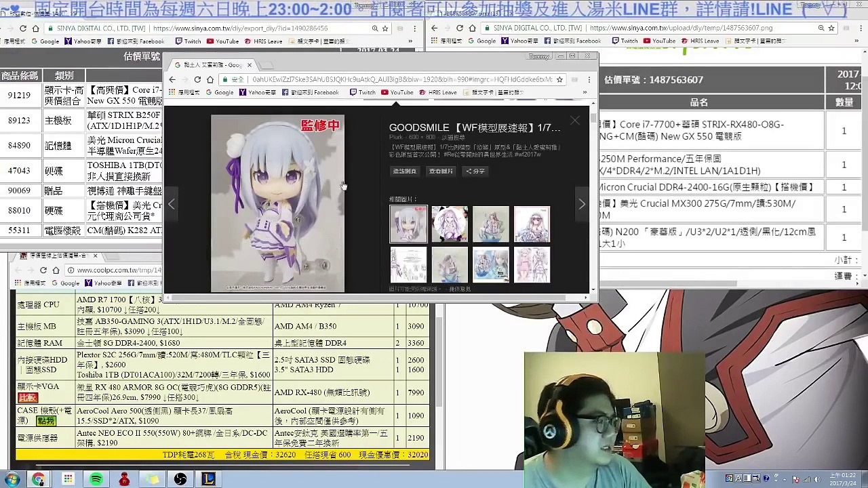Reload the Sinya 1487563607.png page at top right

click(x=460, y=28)
